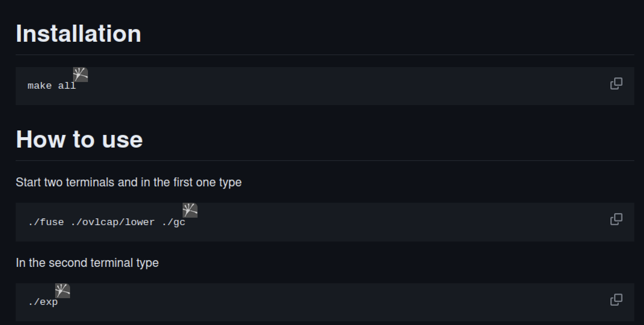Click the word "make" in the first code block

[x=40, y=86]
